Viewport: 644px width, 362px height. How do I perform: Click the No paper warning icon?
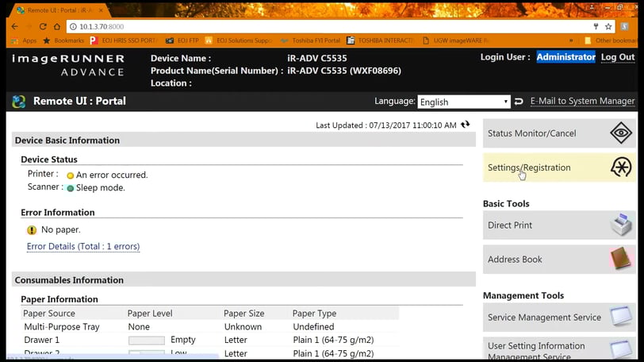[32, 230]
